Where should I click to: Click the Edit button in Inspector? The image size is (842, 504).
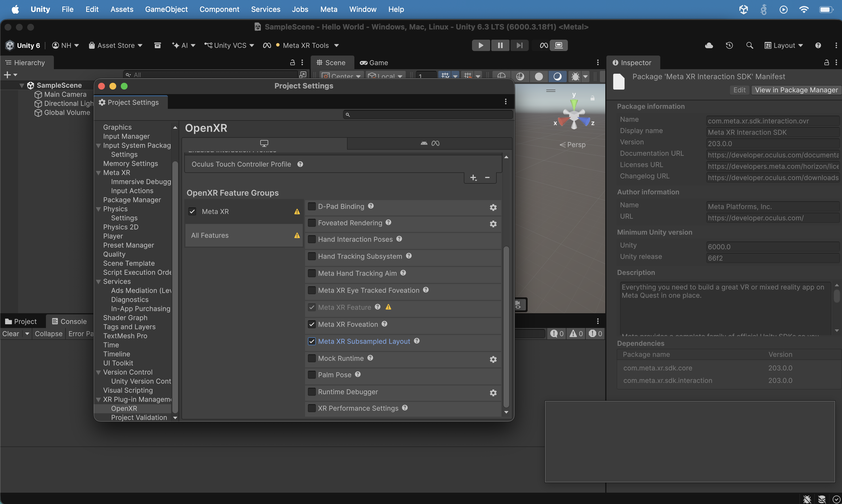[739, 90]
